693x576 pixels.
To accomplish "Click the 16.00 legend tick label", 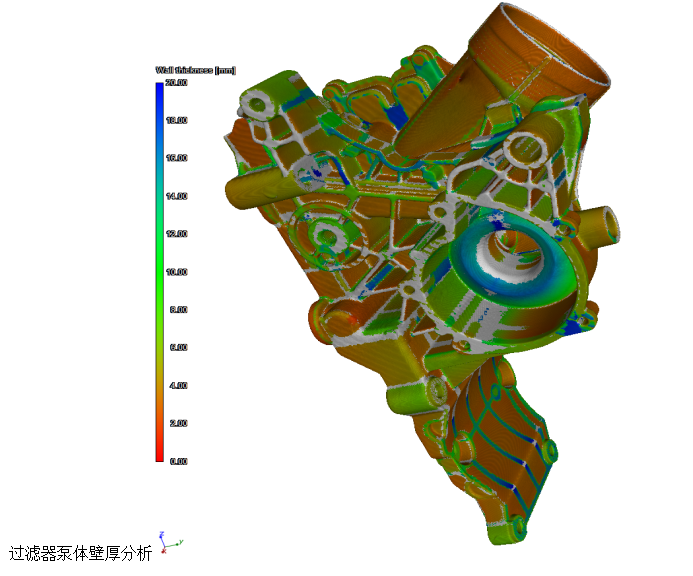I will [177, 158].
